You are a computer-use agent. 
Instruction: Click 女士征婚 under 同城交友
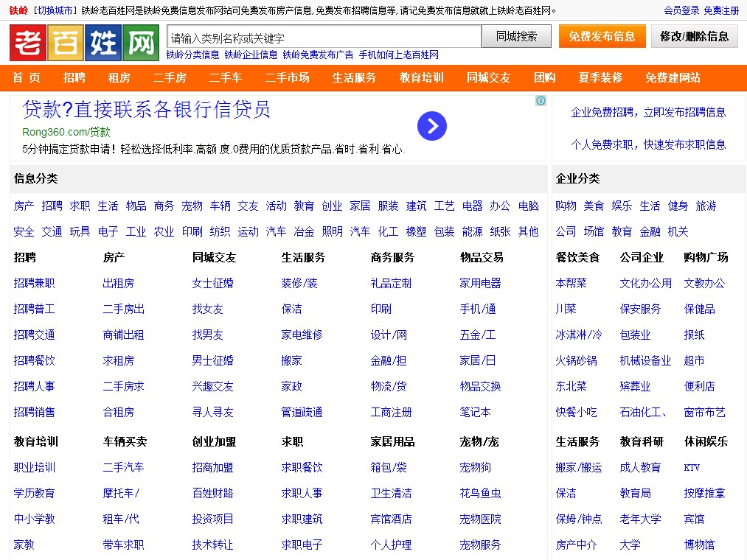point(213,283)
